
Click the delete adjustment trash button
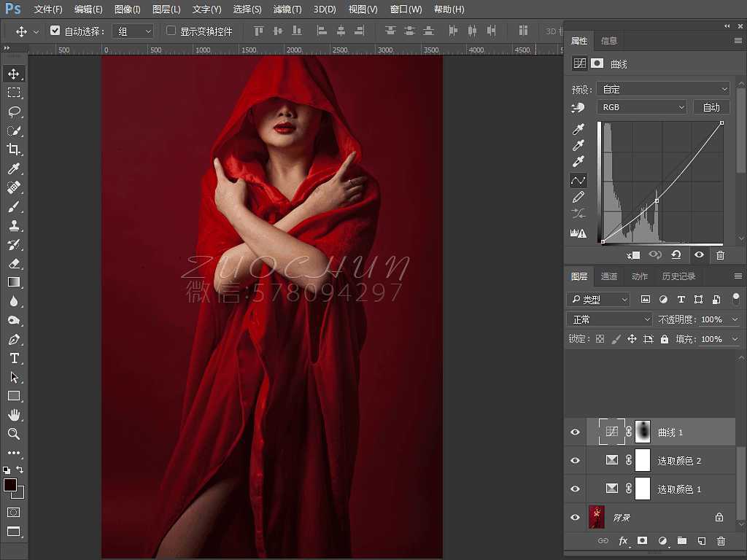click(x=721, y=255)
